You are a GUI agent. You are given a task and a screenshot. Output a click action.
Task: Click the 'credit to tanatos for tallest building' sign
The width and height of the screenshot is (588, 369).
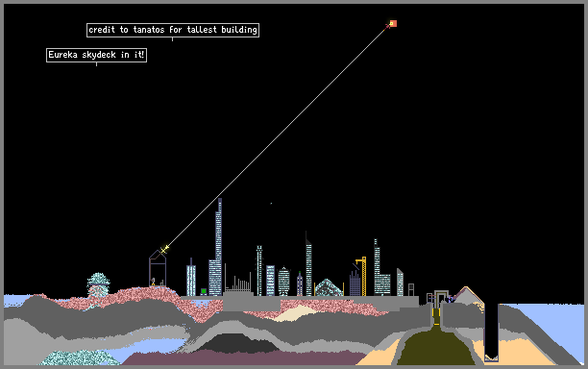click(173, 30)
